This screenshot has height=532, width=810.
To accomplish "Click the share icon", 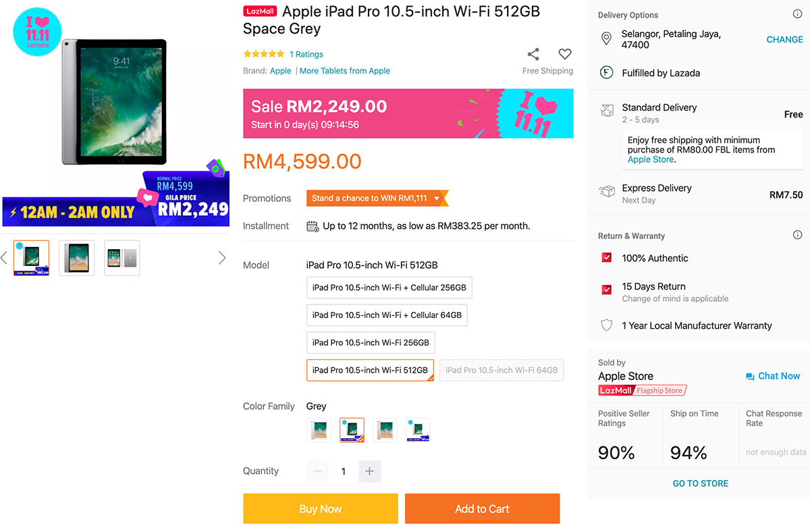I will 533,55.
